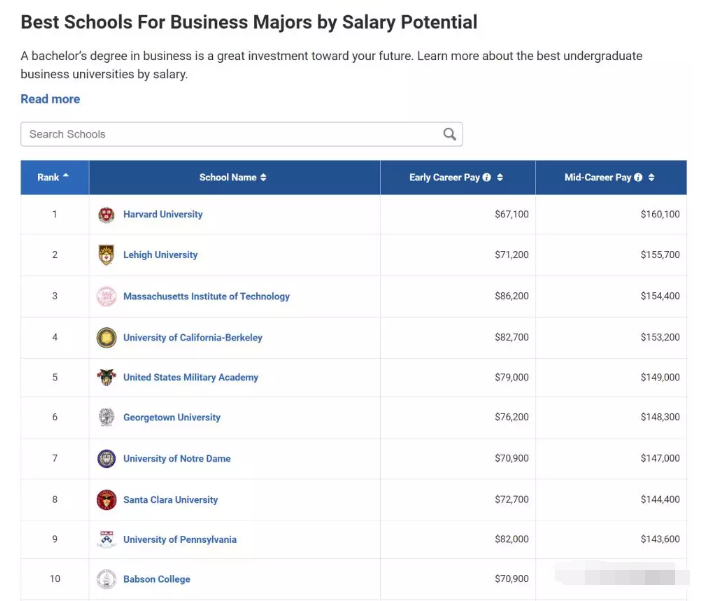The image size is (709, 601).
Task: Click the Mid-Career Pay header label
Action: point(598,177)
